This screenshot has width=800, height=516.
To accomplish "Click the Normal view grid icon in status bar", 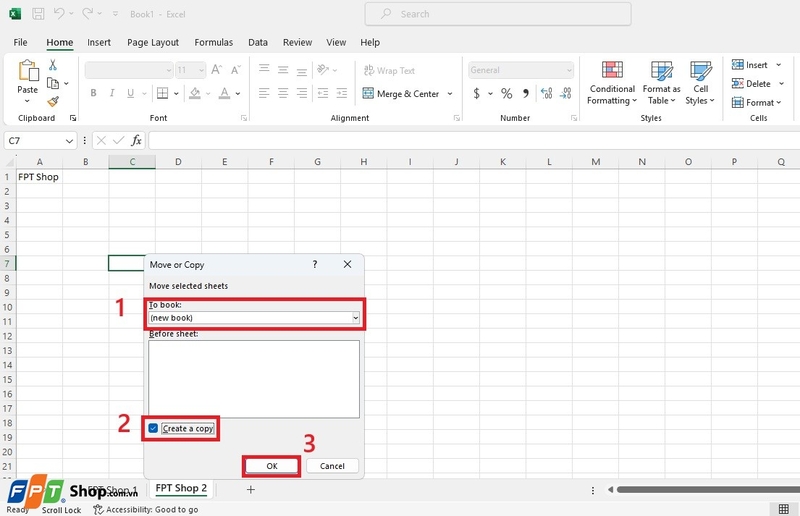I will pyautogui.click(x=784, y=509).
